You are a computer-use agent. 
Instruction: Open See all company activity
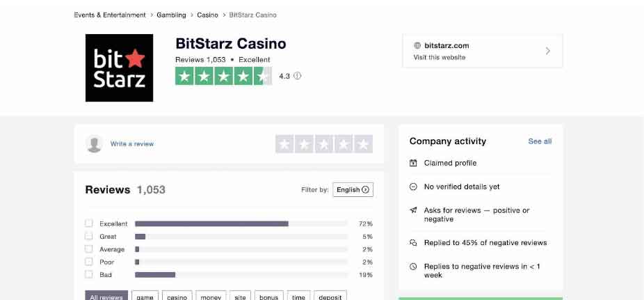[x=540, y=141]
